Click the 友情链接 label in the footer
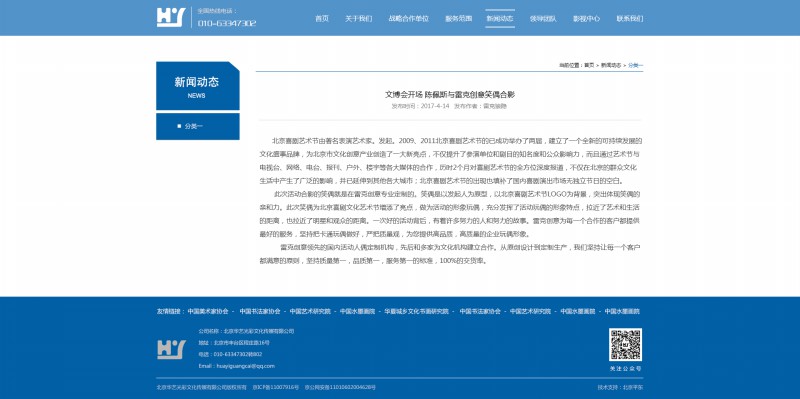 click(x=170, y=311)
